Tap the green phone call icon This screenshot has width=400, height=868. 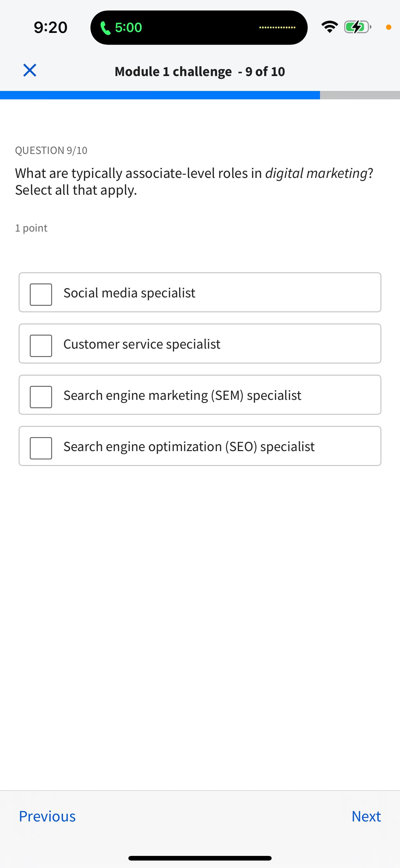[105, 28]
